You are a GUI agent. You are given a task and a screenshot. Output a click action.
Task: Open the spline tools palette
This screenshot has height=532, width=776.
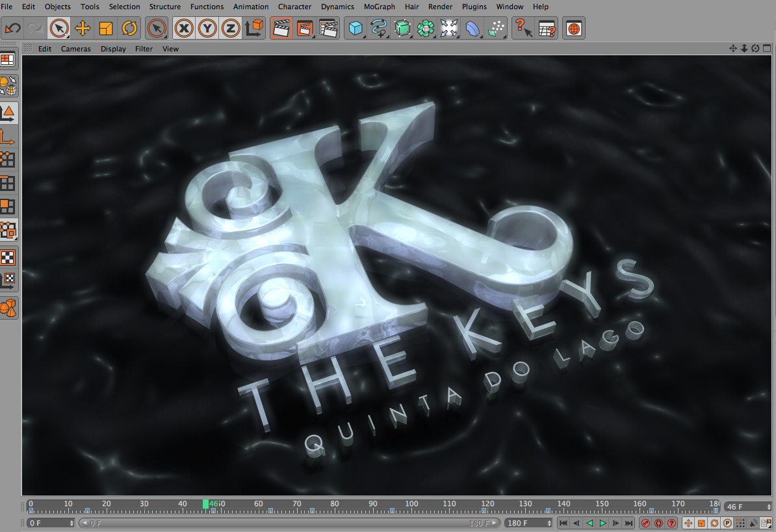379,28
